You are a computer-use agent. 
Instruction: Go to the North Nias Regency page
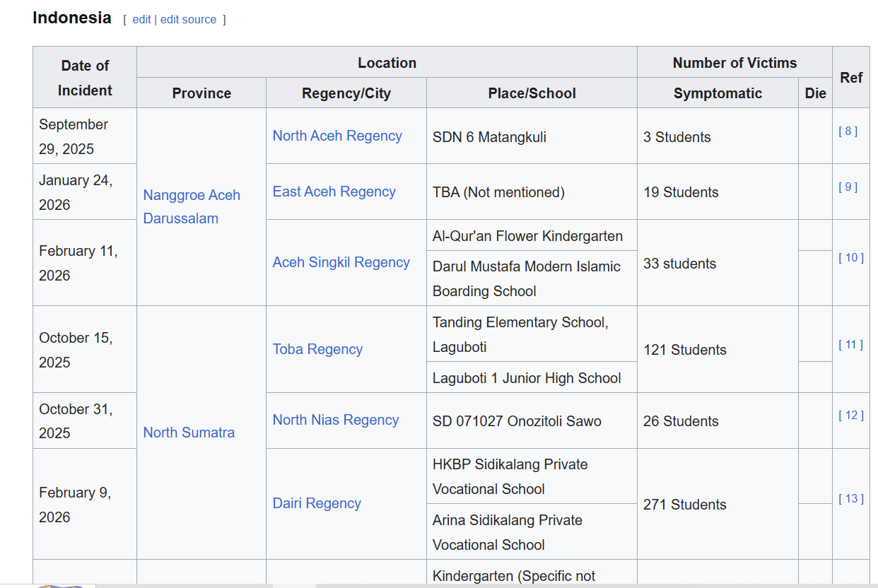click(336, 420)
